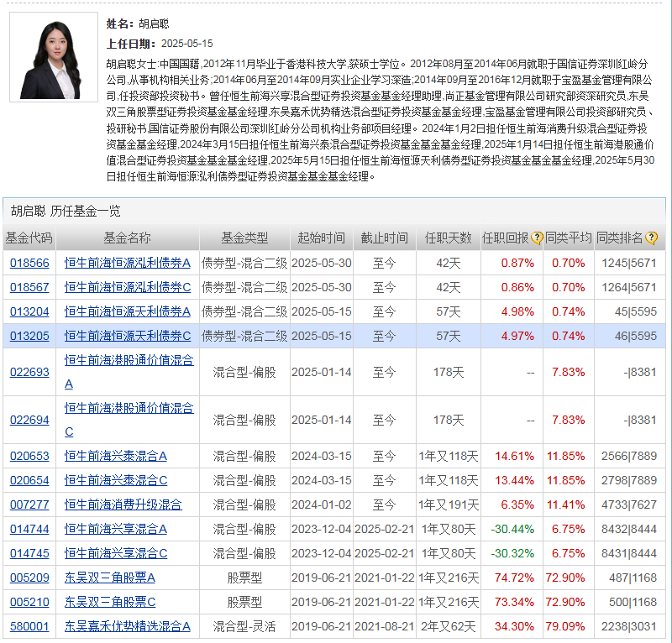This screenshot has height=643, width=672.
Task: Open fund code 018567
Action: [29, 287]
